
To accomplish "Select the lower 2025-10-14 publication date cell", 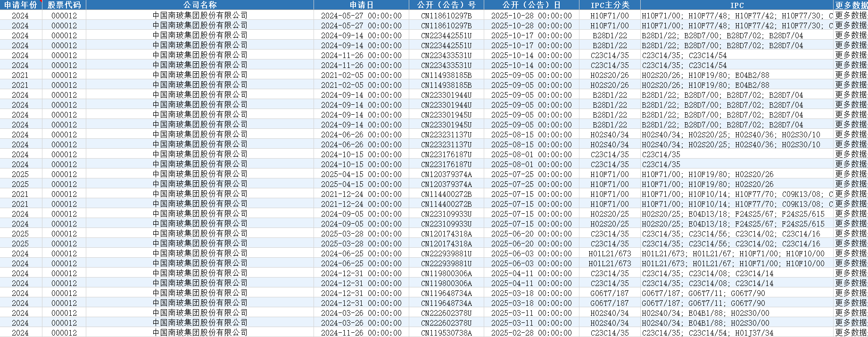I will pos(531,65).
